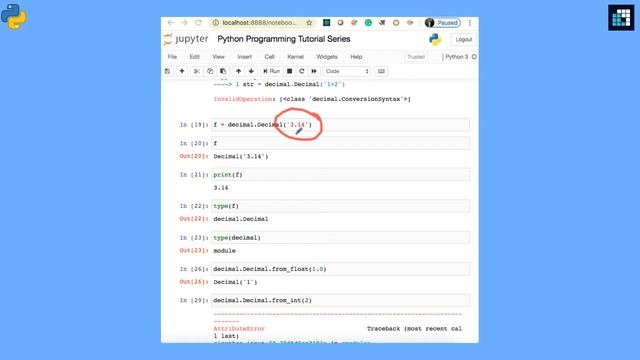640x360 pixels.
Task: Click the Logout button
Action: point(464,40)
